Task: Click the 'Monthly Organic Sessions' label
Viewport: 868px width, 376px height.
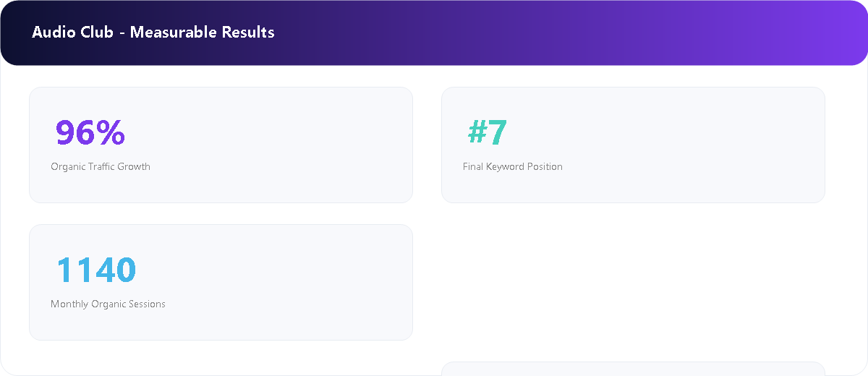Action: point(108,304)
